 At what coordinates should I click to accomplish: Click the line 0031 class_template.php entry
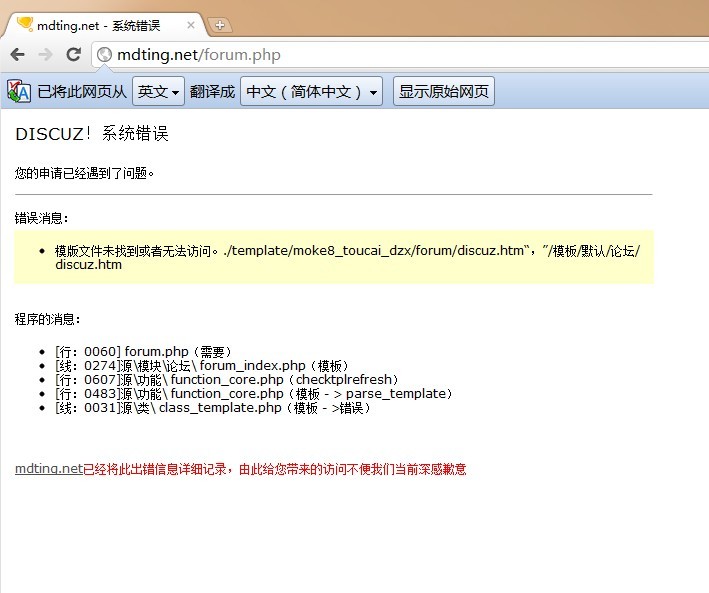pos(213,408)
